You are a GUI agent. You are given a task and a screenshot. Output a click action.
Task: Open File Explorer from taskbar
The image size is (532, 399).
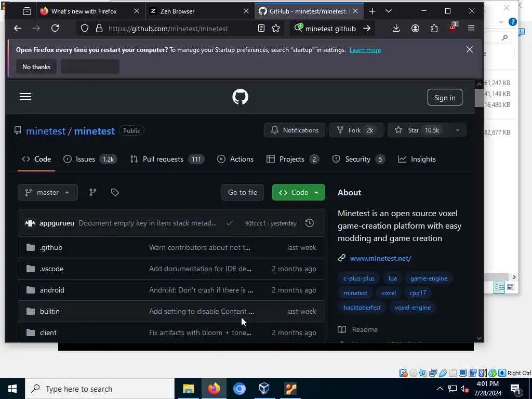pos(188,389)
